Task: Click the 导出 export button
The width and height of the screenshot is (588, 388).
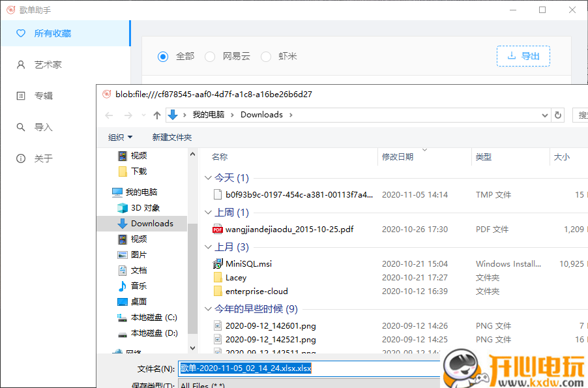Action: (x=523, y=56)
